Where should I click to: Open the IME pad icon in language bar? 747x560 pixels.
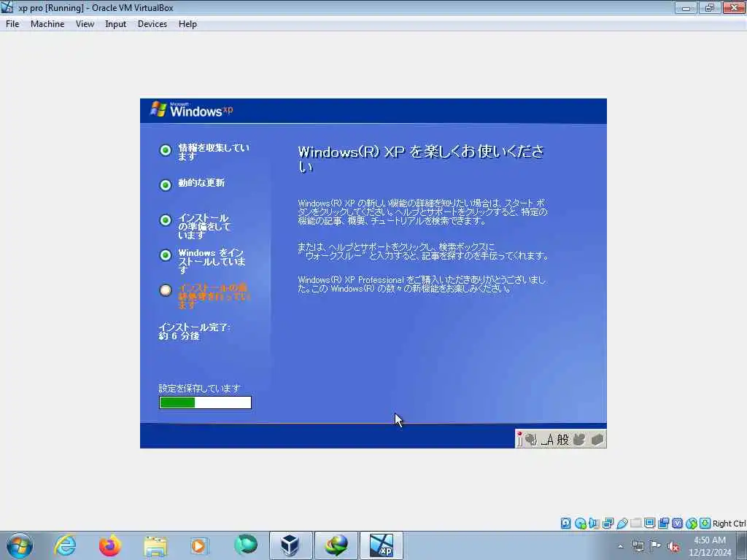point(578,440)
